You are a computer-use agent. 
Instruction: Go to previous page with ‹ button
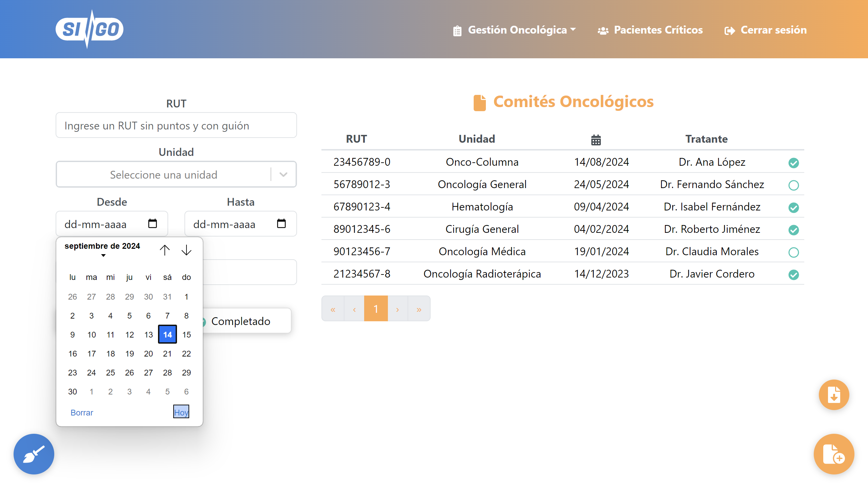click(354, 308)
